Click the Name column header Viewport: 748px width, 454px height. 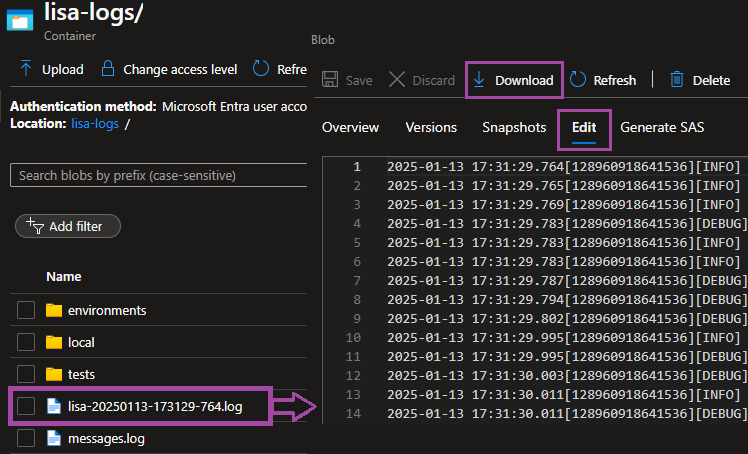63,277
